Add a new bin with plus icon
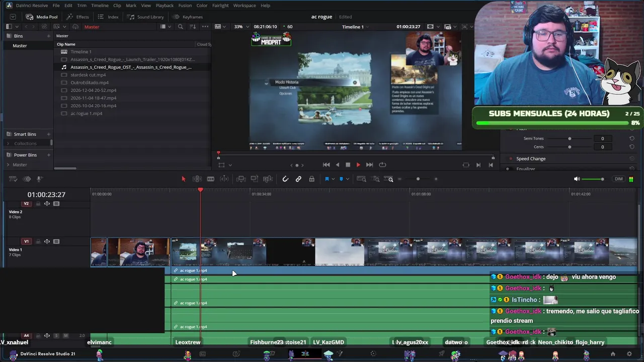The height and width of the screenshot is (362, 644). (x=49, y=36)
